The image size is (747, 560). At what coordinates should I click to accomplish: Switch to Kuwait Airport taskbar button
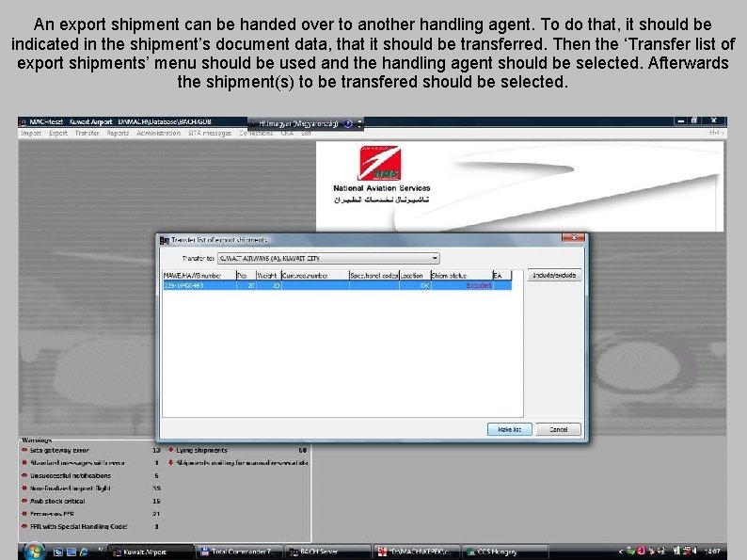coord(151,552)
